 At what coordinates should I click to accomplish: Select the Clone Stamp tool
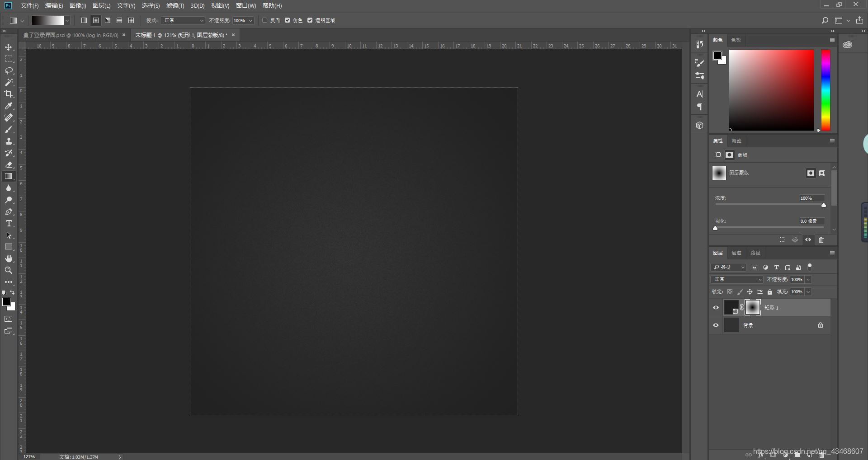pos(9,141)
